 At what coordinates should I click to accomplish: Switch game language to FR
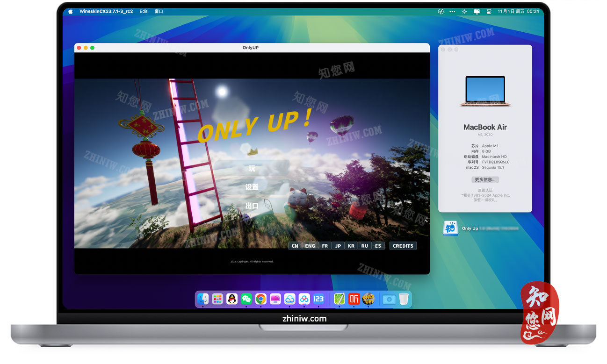pyautogui.click(x=325, y=246)
